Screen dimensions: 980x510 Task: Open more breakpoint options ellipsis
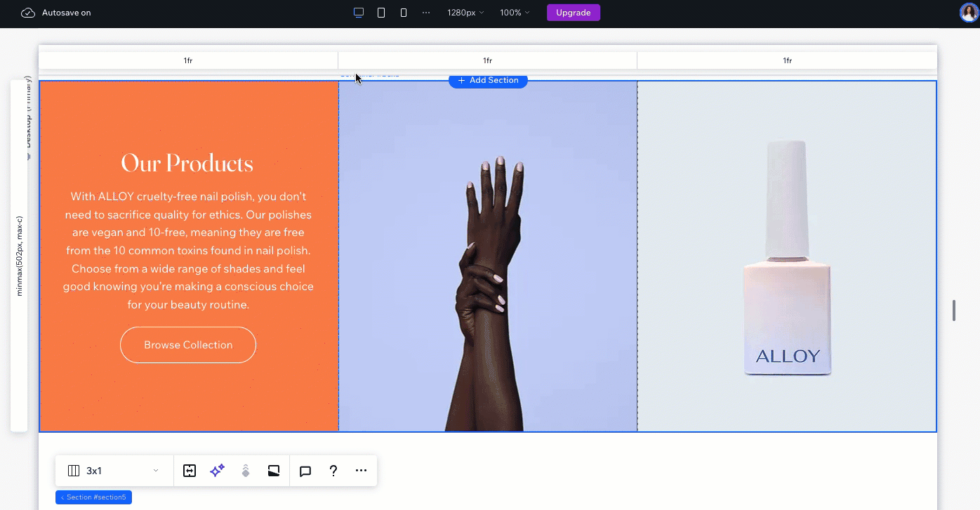point(426,13)
